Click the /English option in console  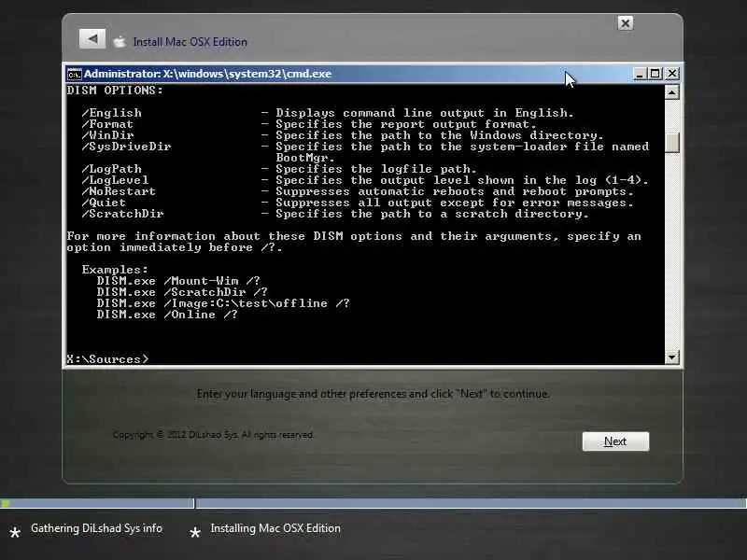pos(111,113)
